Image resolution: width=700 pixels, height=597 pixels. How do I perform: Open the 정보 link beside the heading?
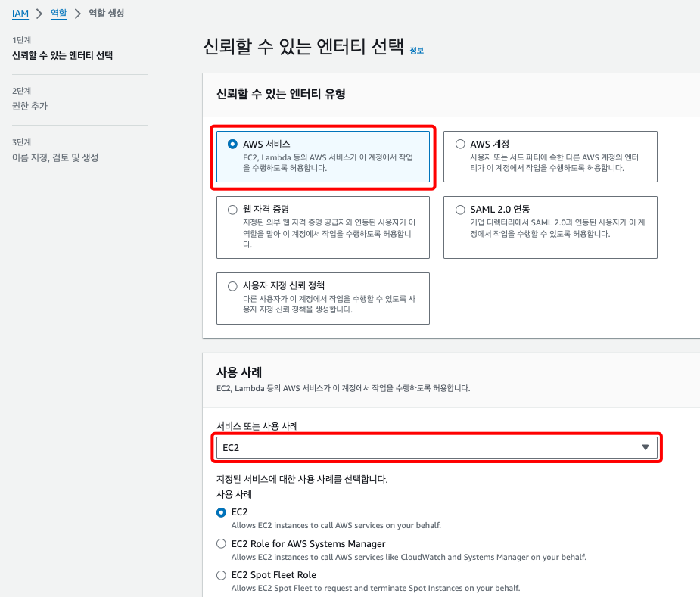[x=416, y=51]
